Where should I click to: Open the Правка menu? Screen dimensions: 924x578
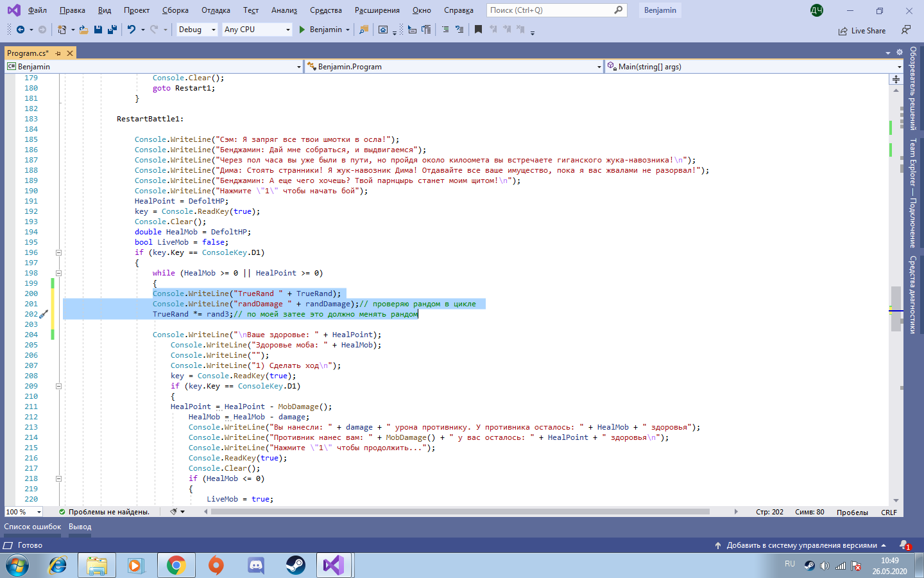click(73, 10)
